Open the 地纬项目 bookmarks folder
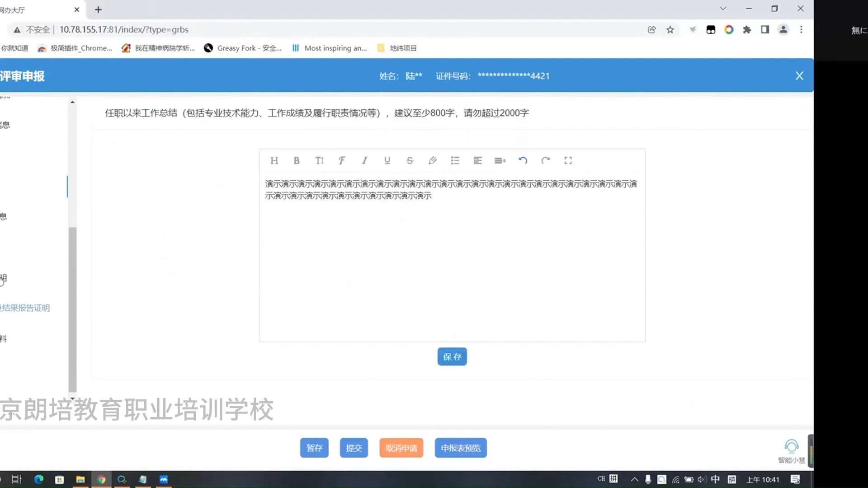This screenshot has width=868, height=488. (x=397, y=48)
